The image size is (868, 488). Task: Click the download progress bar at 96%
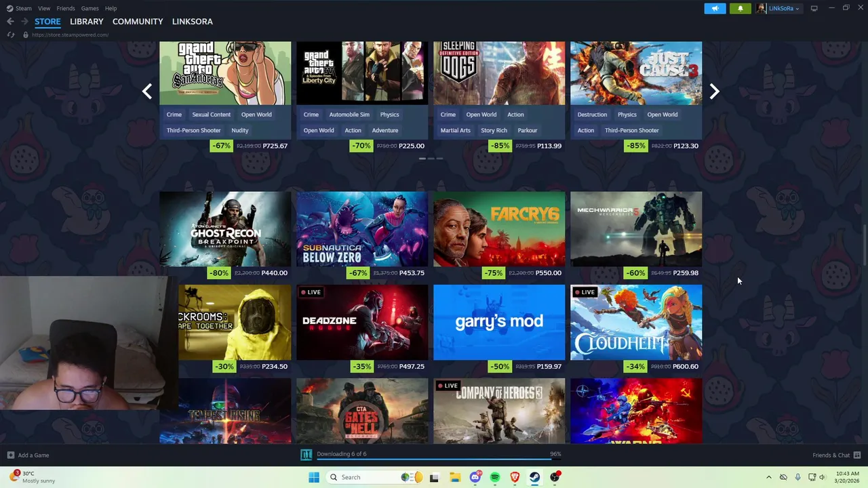(x=439, y=459)
